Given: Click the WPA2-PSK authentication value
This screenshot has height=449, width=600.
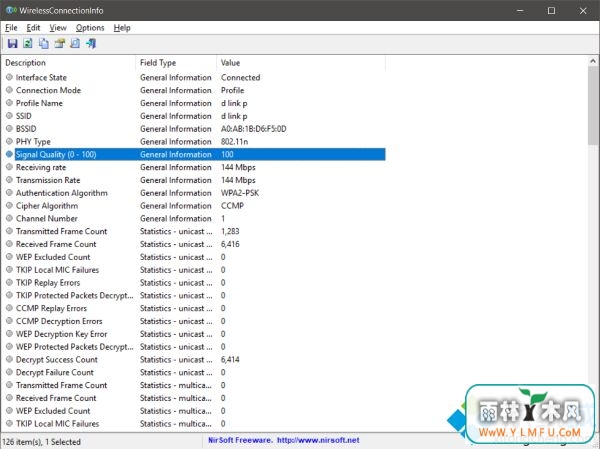Looking at the screenshot, I should tap(240, 193).
